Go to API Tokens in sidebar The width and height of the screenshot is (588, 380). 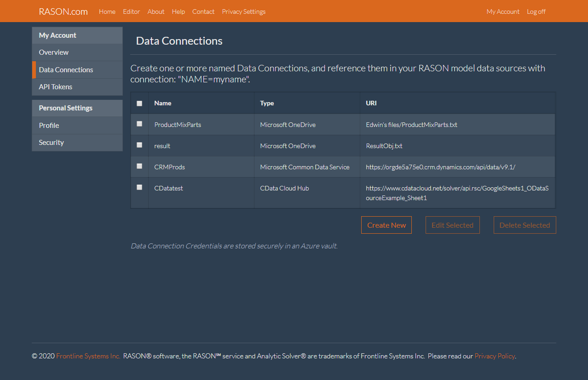tap(56, 87)
